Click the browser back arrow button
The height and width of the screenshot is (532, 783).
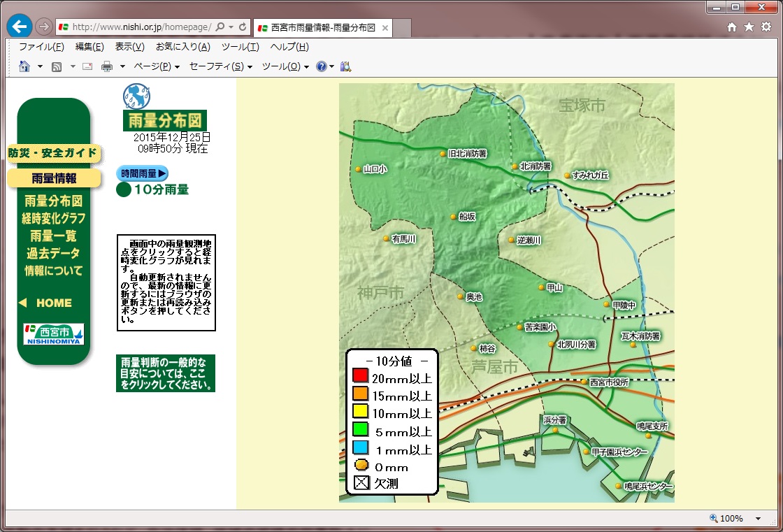coord(19,27)
